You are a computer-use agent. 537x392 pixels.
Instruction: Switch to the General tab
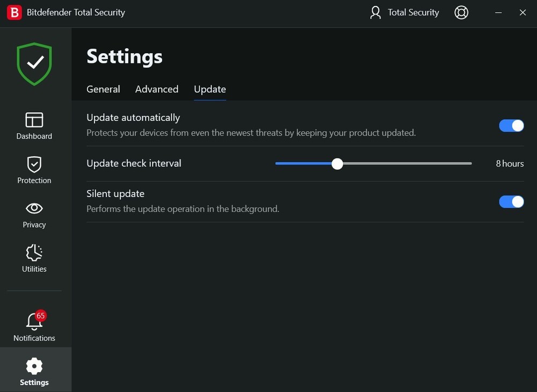[103, 89]
